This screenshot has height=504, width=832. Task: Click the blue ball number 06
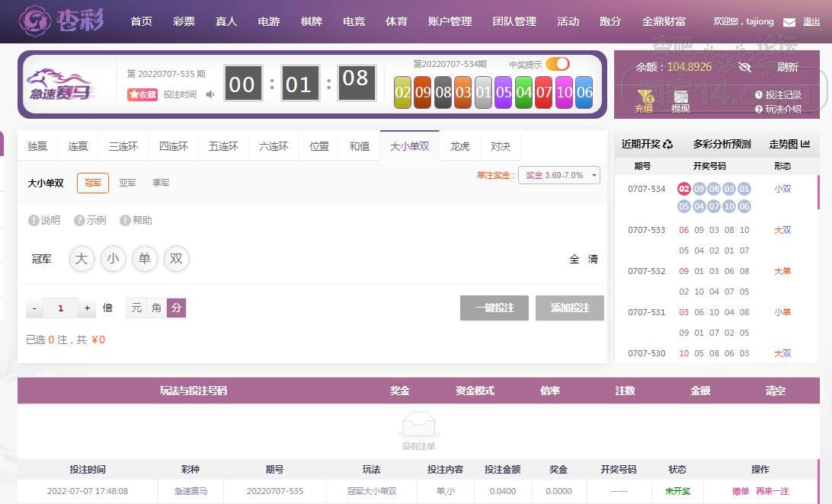tap(584, 92)
